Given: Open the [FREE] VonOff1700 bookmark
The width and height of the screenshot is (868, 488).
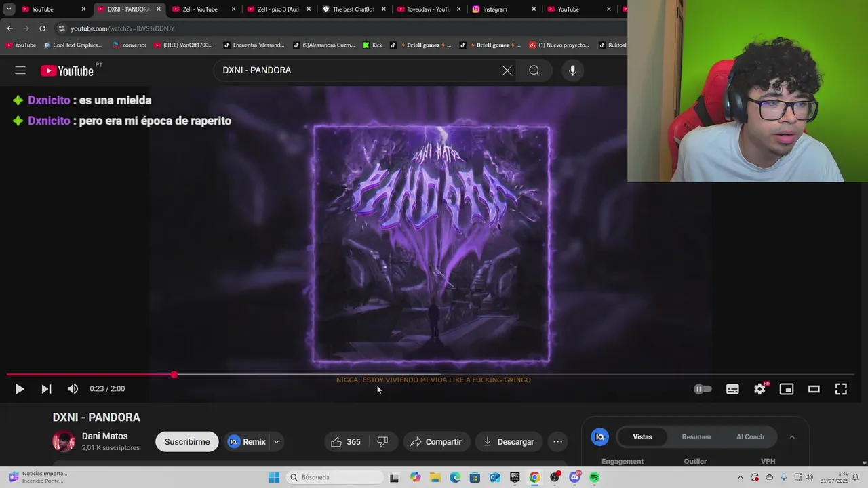Looking at the screenshot, I should [x=183, y=45].
